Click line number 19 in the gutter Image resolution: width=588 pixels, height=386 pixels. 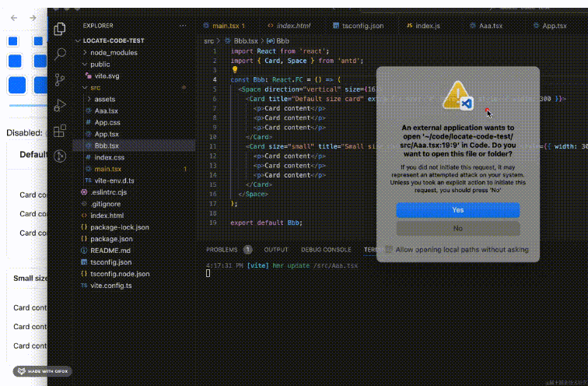[x=212, y=223]
